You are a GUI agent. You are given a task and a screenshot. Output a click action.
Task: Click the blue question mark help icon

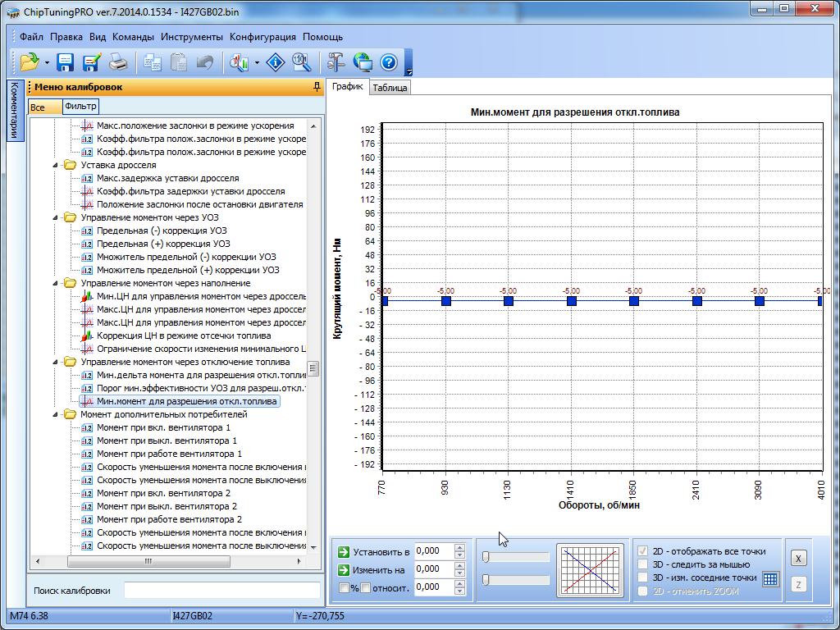tap(388, 62)
